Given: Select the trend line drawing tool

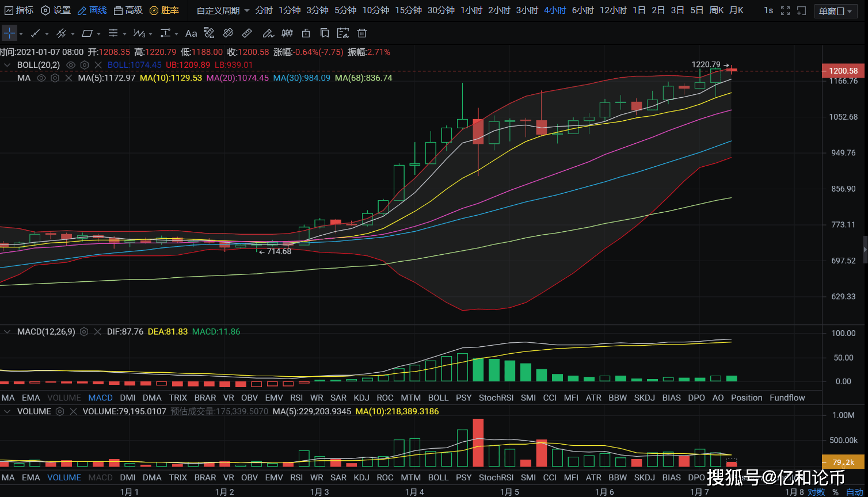Looking at the screenshot, I should pyautogui.click(x=36, y=33).
